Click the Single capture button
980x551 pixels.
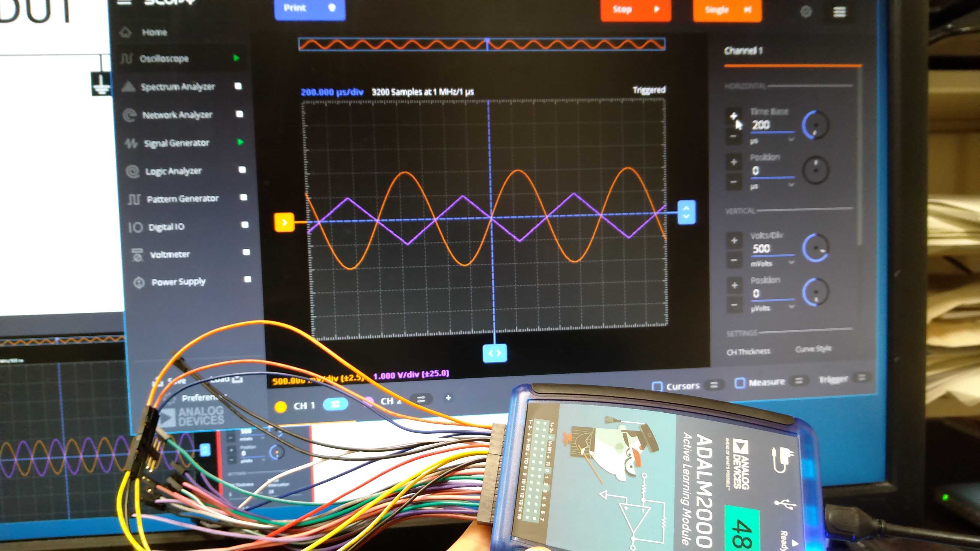(727, 10)
